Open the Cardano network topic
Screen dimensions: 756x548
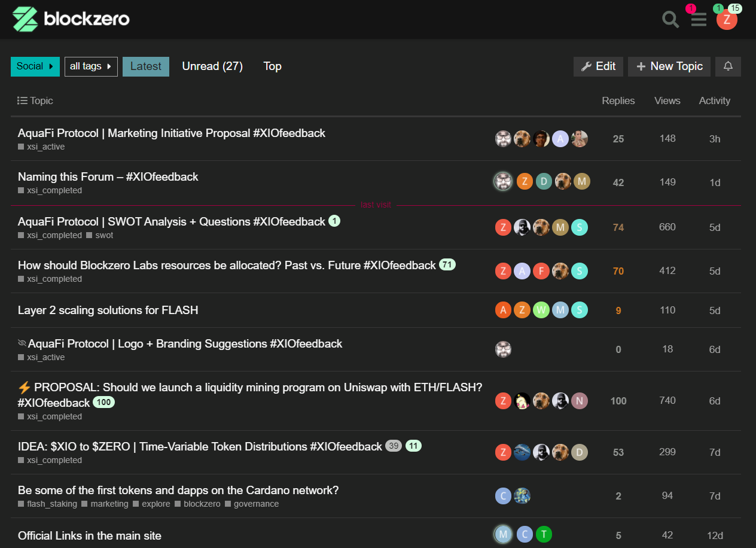pyautogui.click(x=178, y=490)
